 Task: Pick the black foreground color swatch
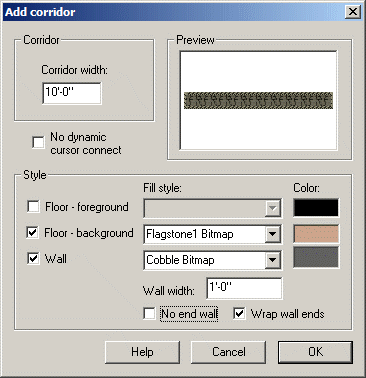[316, 208]
